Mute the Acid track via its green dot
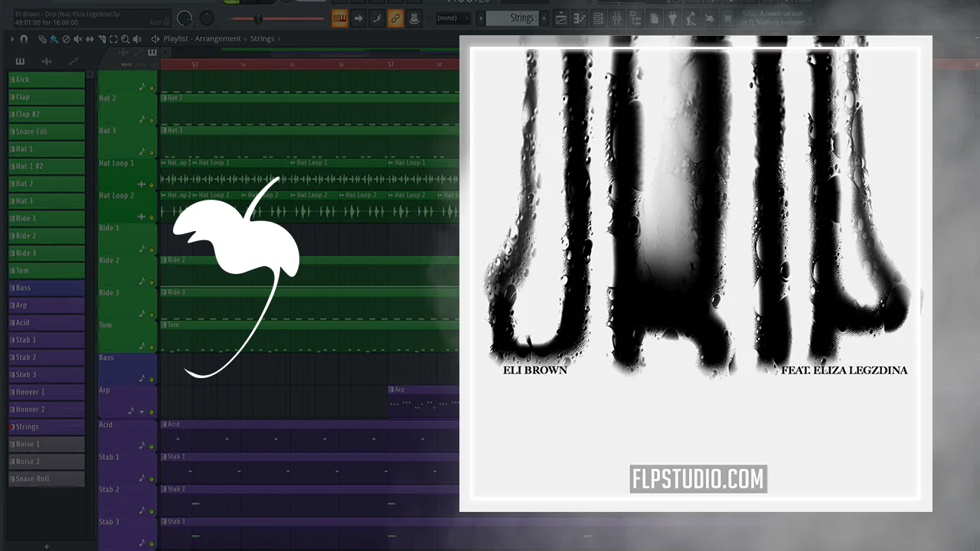 pyautogui.click(x=152, y=446)
